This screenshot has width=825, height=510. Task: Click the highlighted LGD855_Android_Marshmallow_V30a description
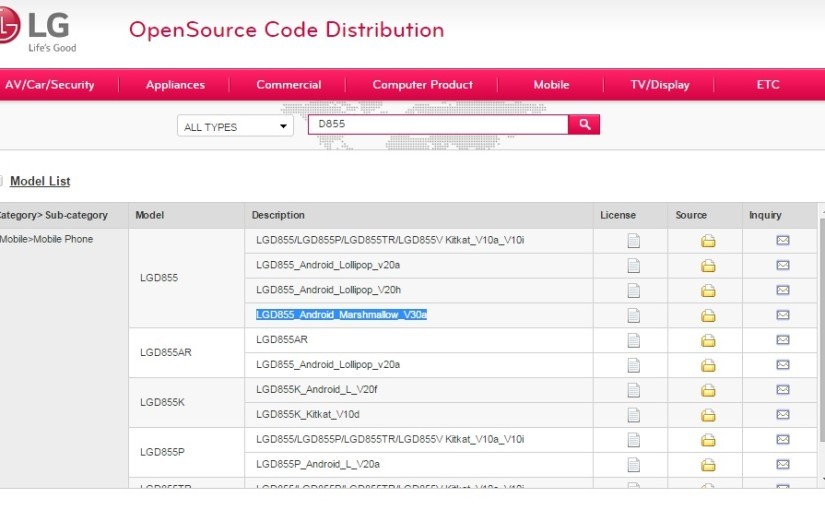(341, 315)
